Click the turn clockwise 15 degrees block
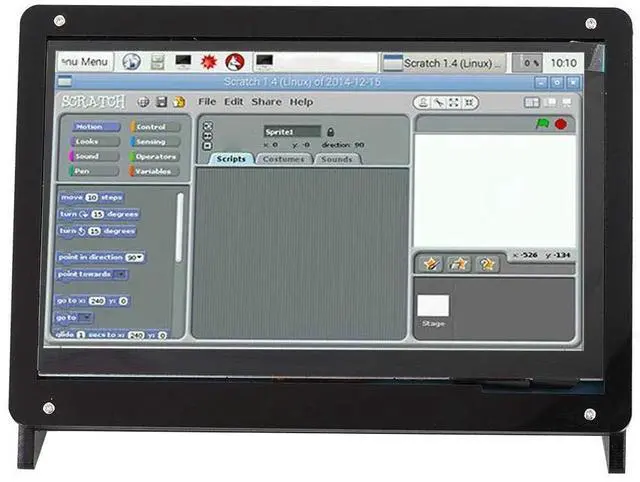 click(x=99, y=214)
